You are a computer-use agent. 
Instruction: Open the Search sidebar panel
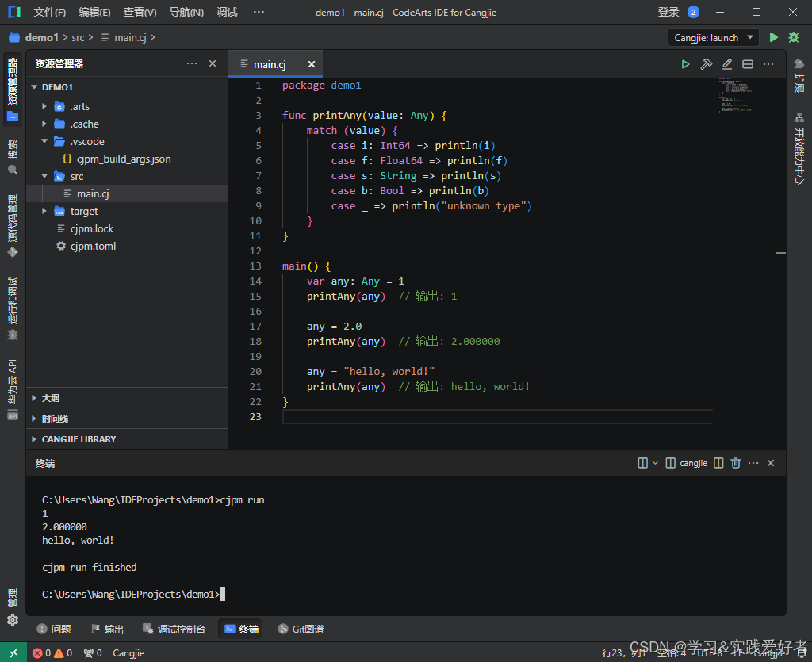coord(13,157)
